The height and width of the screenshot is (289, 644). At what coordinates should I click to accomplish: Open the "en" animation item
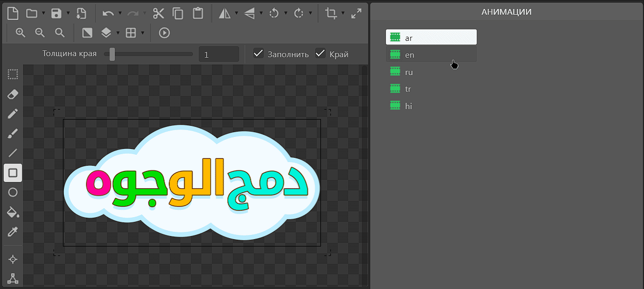(409, 55)
